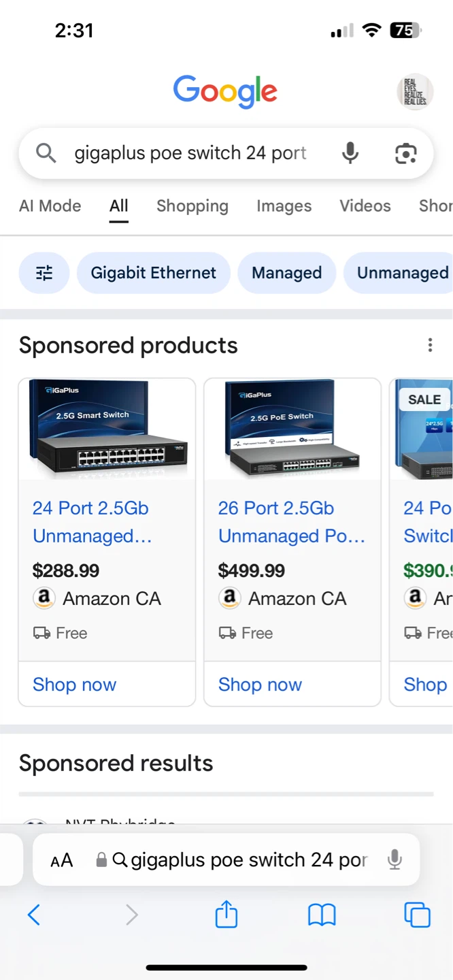Show all open Safari tabs
The image size is (453, 980).
point(417,915)
